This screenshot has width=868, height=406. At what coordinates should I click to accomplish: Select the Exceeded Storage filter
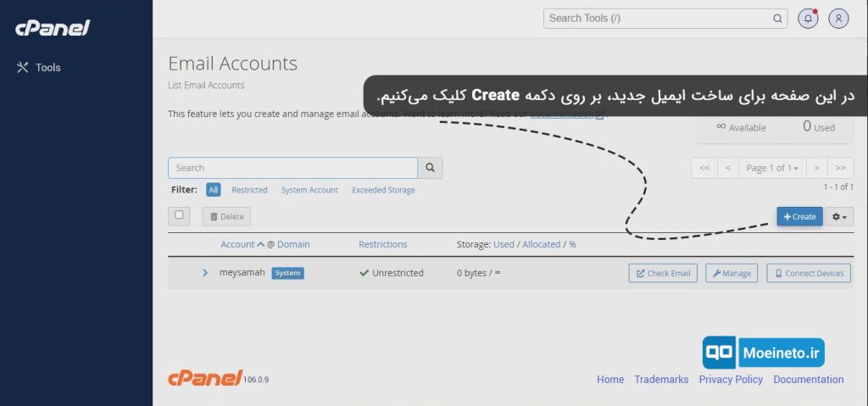click(x=383, y=190)
